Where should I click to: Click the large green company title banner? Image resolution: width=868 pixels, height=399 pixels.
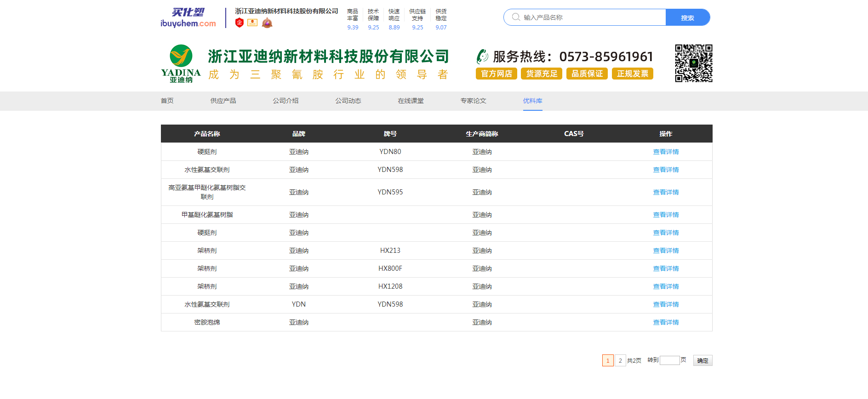coord(328,57)
